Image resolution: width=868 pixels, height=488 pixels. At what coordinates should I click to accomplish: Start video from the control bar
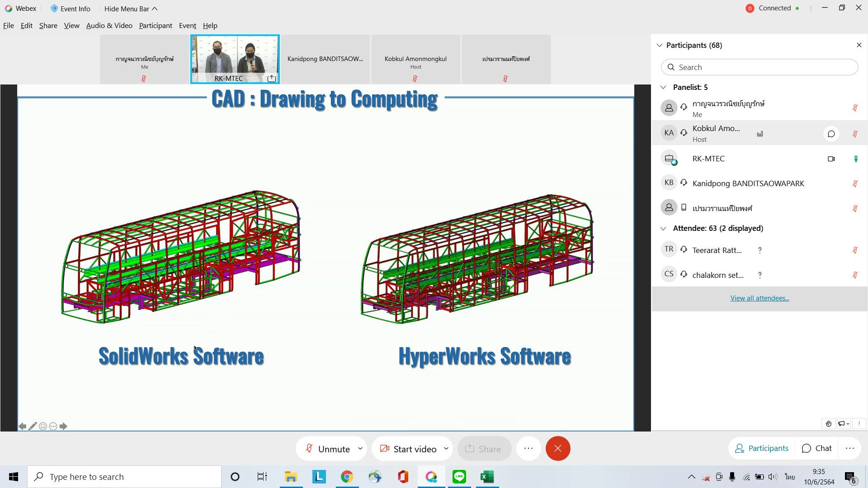point(408,449)
